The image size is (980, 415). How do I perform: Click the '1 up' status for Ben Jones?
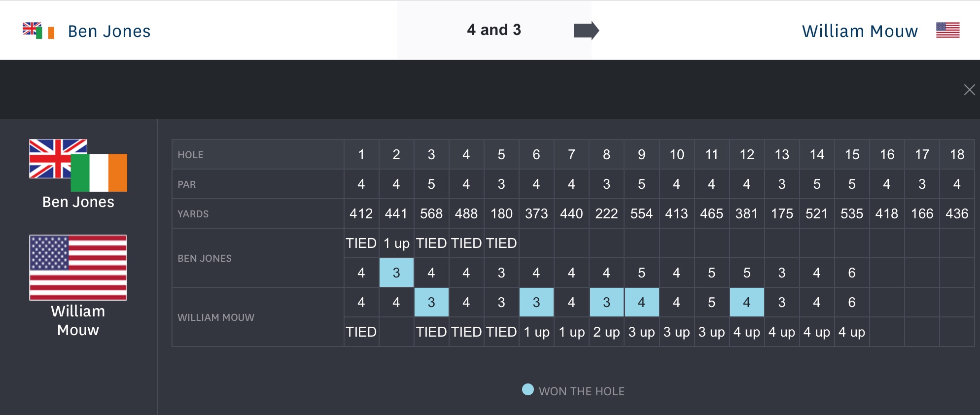(396, 243)
